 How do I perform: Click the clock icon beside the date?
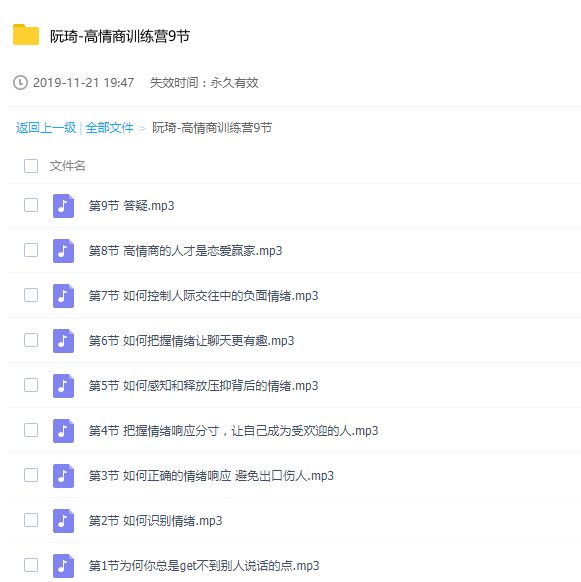pyautogui.click(x=20, y=82)
